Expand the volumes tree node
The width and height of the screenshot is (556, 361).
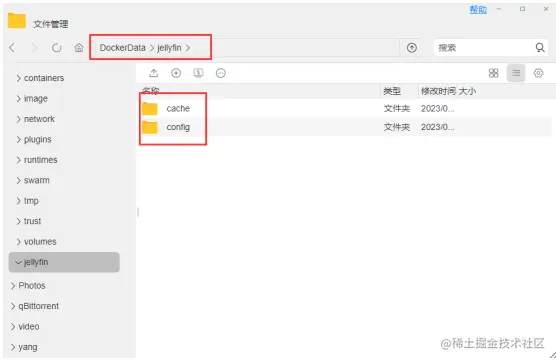pyautogui.click(x=19, y=242)
